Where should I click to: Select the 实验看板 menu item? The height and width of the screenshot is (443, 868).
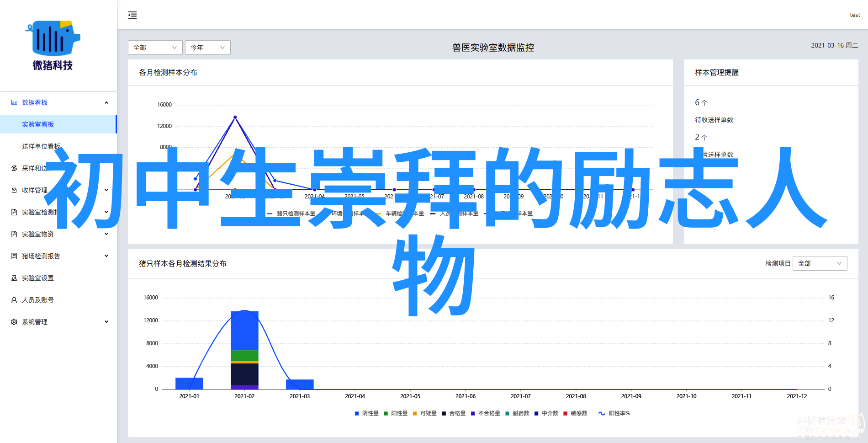click(58, 124)
